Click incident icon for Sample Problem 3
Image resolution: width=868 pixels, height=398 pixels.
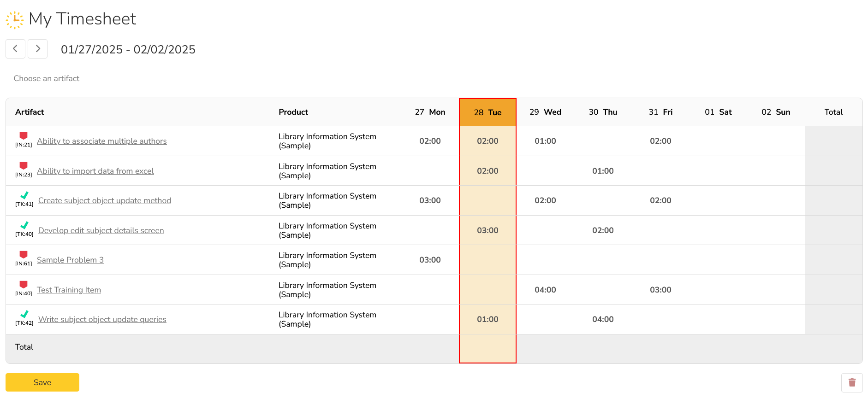pos(24,255)
